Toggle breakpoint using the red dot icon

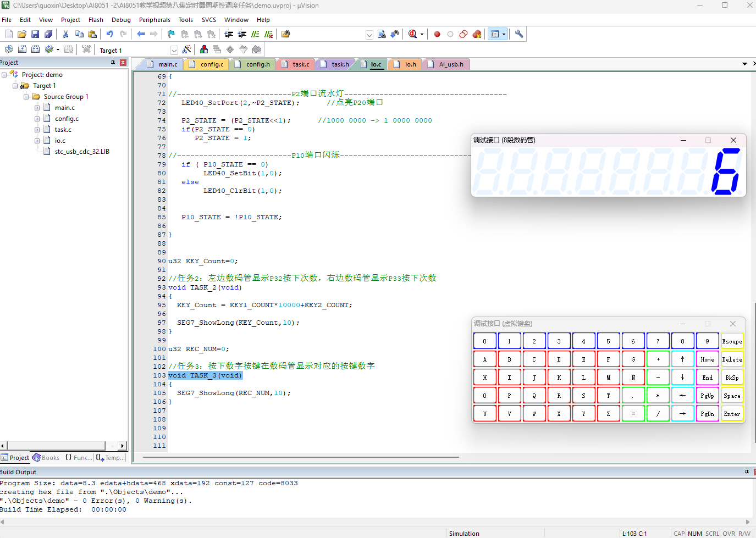click(437, 34)
